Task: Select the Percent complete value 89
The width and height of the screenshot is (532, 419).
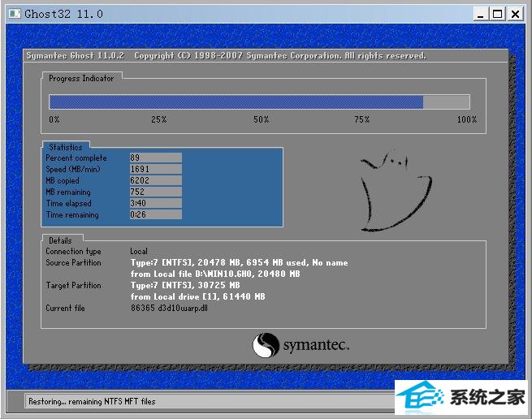Action: [156, 158]
